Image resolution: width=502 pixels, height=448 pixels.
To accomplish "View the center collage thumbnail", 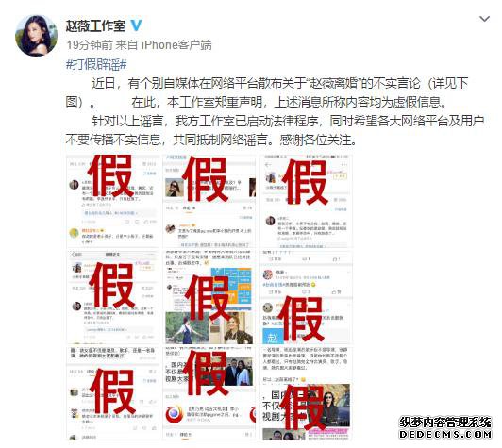I will [x=209, y=298].
